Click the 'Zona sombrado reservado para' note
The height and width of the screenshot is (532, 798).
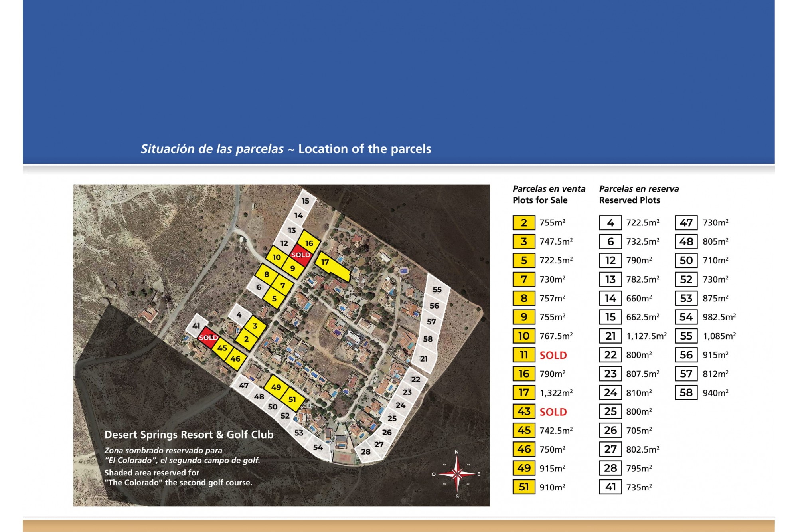163,450
